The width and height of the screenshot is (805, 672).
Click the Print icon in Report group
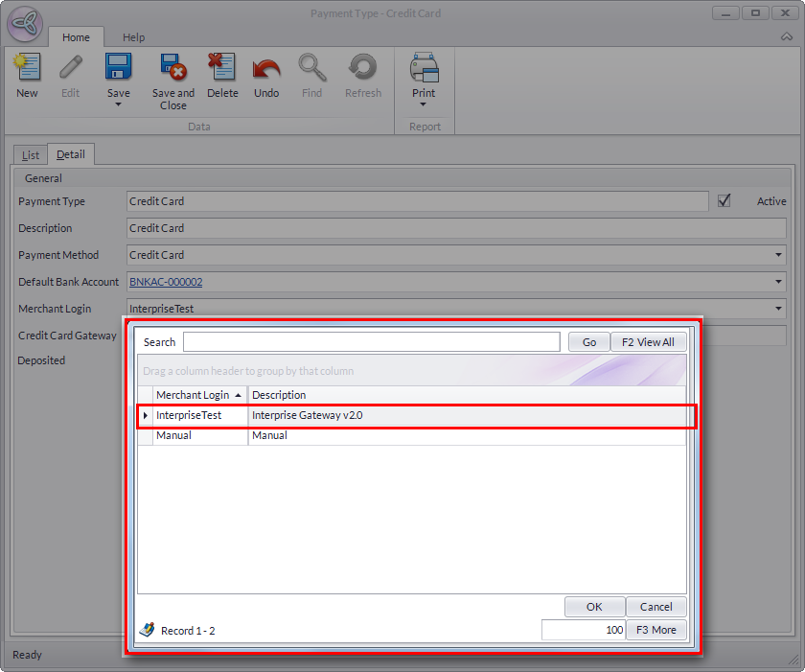pos(424,69)
